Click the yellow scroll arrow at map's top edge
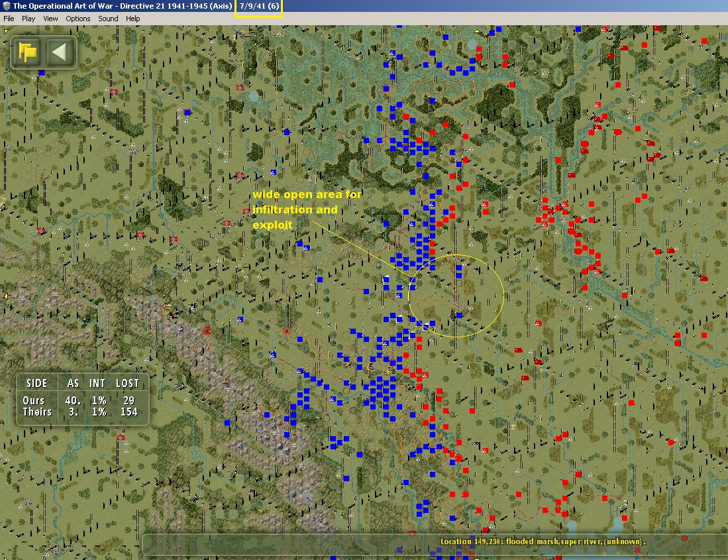 (x=477, y=30)
